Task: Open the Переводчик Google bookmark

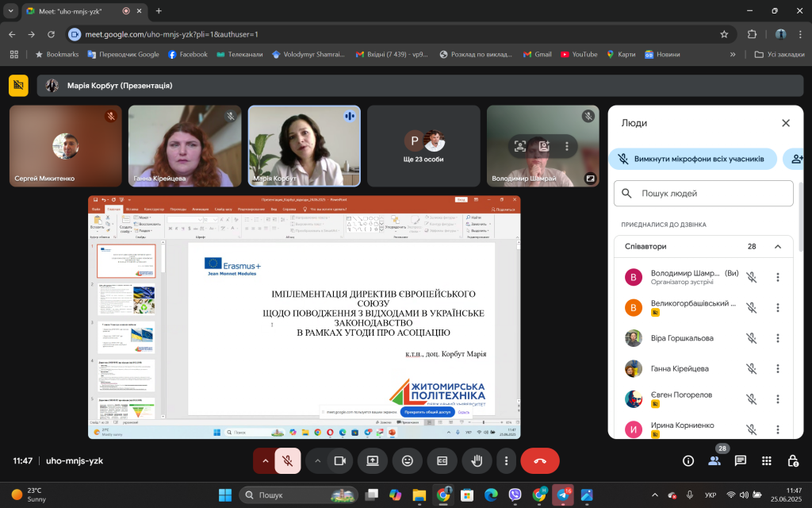Action: (123, 55)
